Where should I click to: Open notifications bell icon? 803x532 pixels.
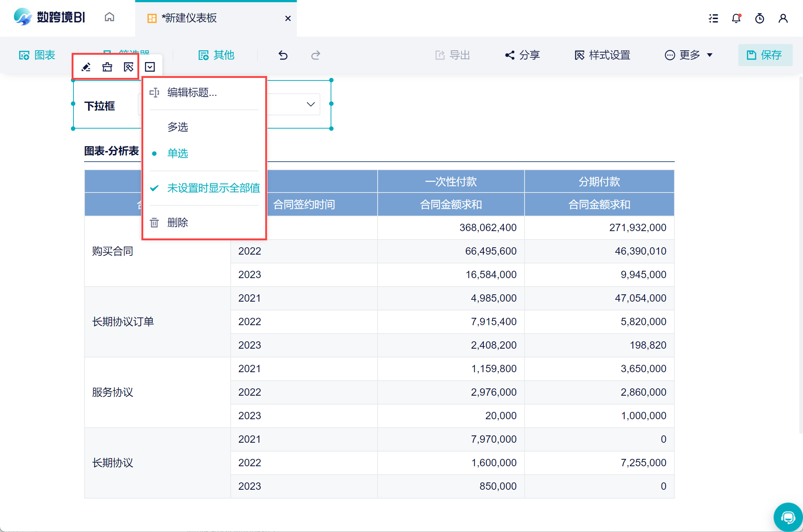click(737, 18)
